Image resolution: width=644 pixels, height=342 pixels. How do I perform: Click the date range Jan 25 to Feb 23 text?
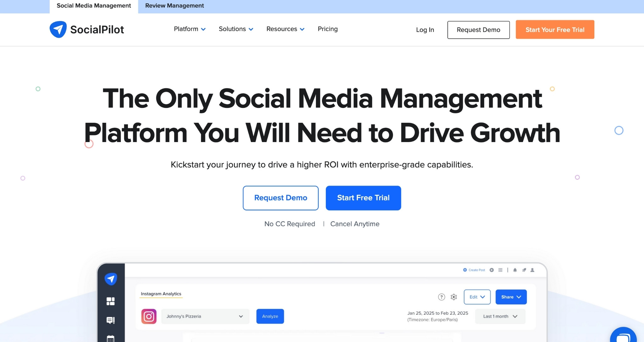point(438,313)
